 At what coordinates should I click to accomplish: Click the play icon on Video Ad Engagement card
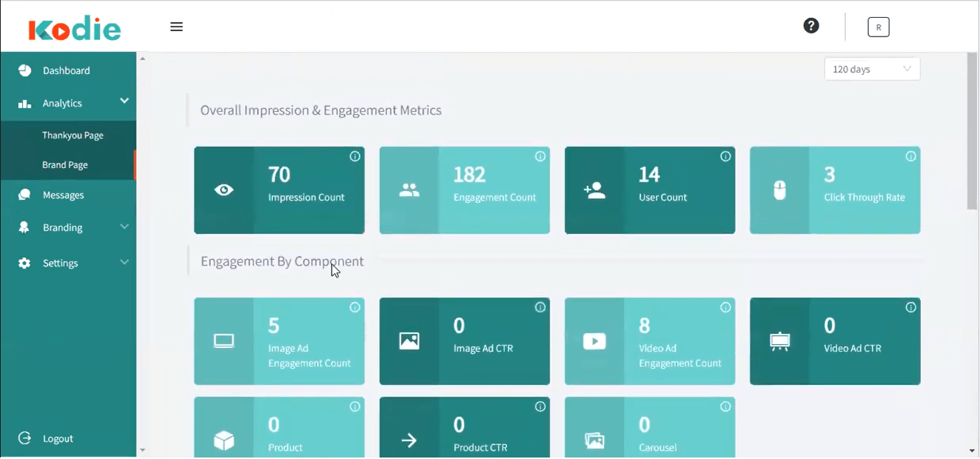click(x=594, y=341)
